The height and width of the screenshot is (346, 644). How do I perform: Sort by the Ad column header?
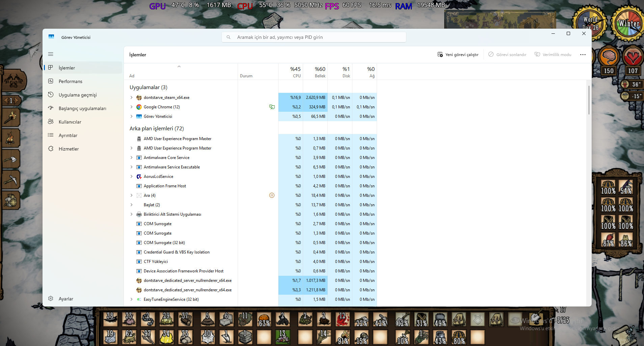(181, 72)
